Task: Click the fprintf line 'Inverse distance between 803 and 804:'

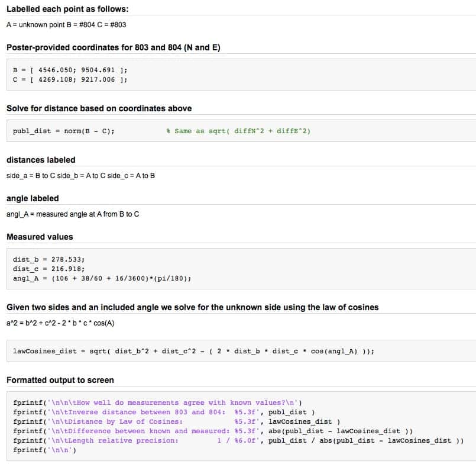Action: [164, 412]
